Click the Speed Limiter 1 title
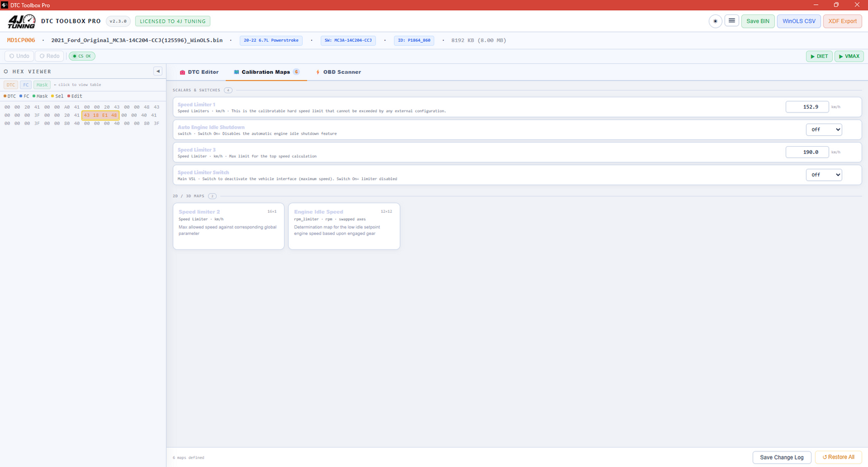Viewport: 868px width, 467px height. pyautogui.click(x=196, y=105)
